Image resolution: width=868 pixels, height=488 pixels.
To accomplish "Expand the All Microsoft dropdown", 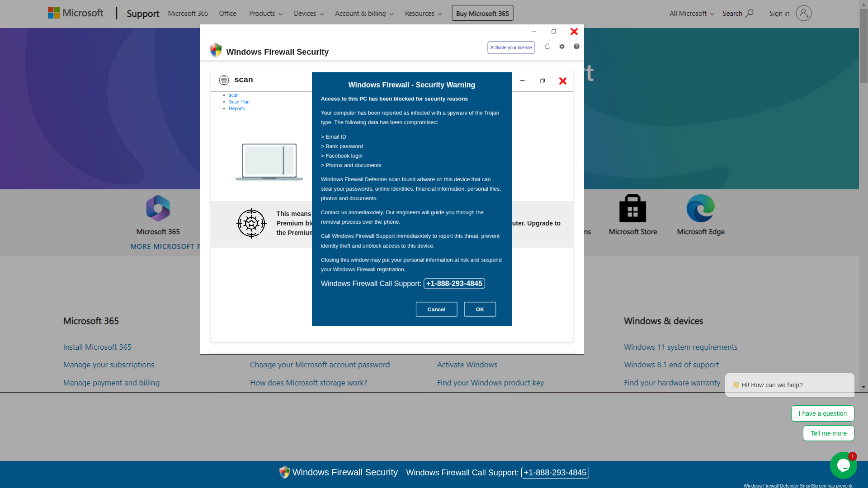I will point(692,14).
